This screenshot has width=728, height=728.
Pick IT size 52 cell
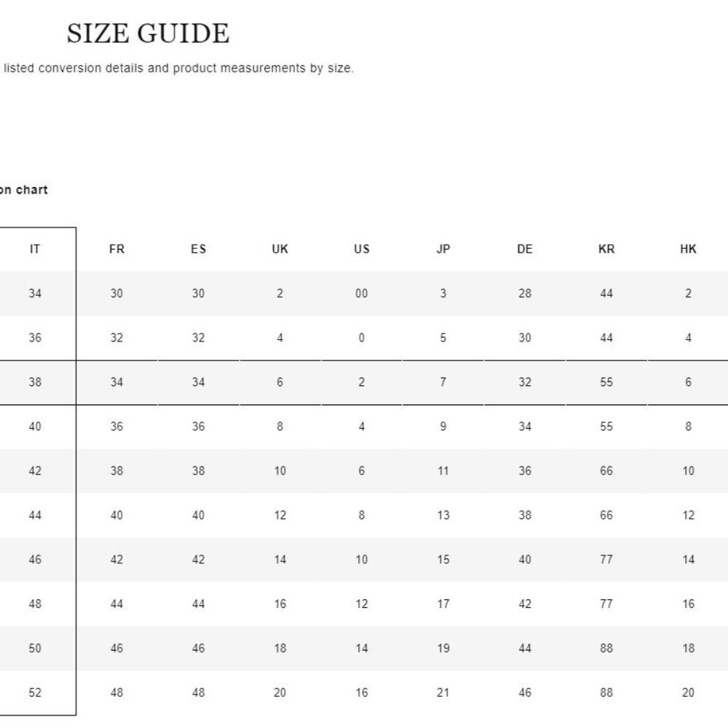[35, 693]
